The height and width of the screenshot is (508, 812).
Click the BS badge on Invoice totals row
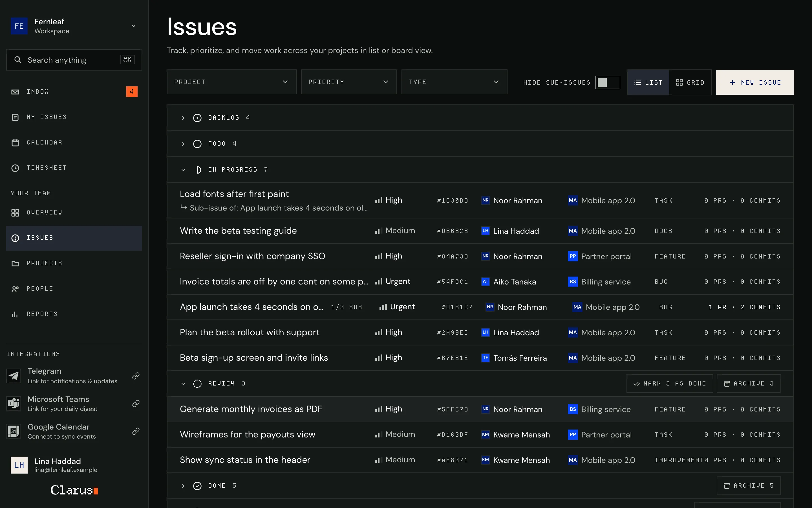573,282
